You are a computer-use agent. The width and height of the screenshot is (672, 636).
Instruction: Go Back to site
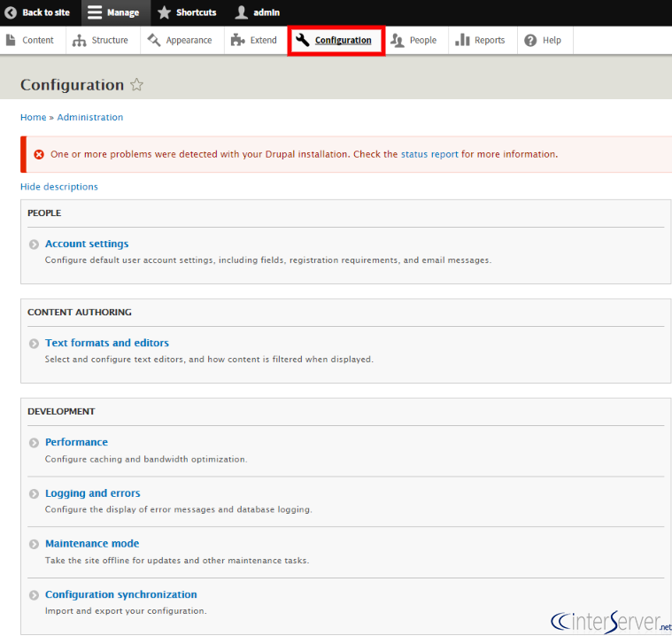coord(41,13)
